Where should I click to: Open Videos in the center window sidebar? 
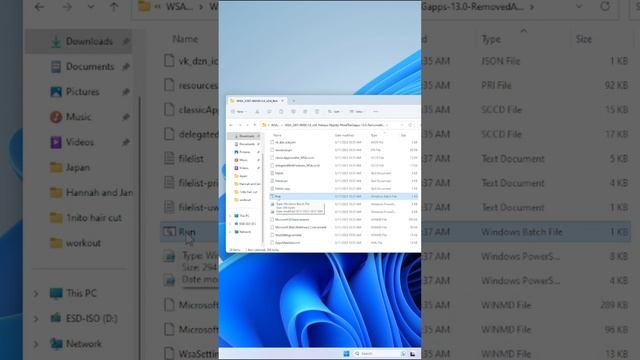(244, 168)
